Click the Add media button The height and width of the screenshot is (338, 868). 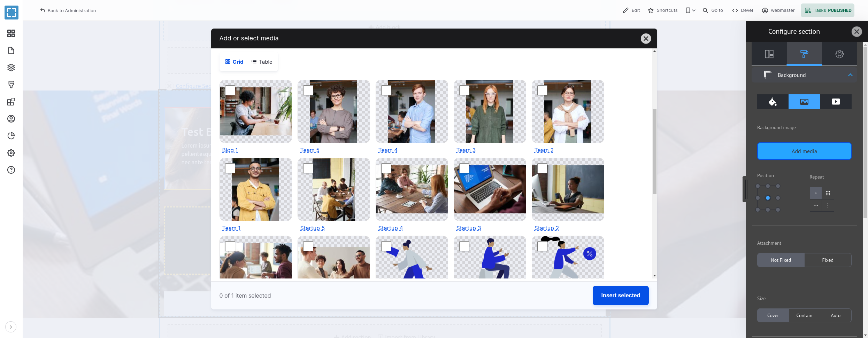[804, 151]
